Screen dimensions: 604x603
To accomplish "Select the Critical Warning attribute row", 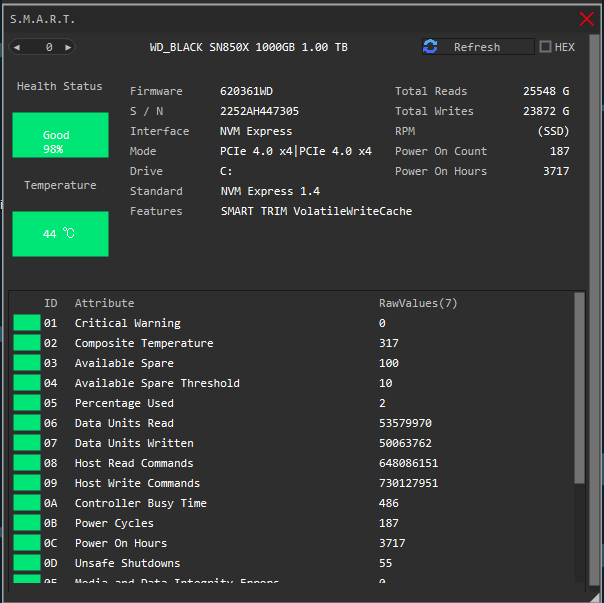I will (293, 323).
